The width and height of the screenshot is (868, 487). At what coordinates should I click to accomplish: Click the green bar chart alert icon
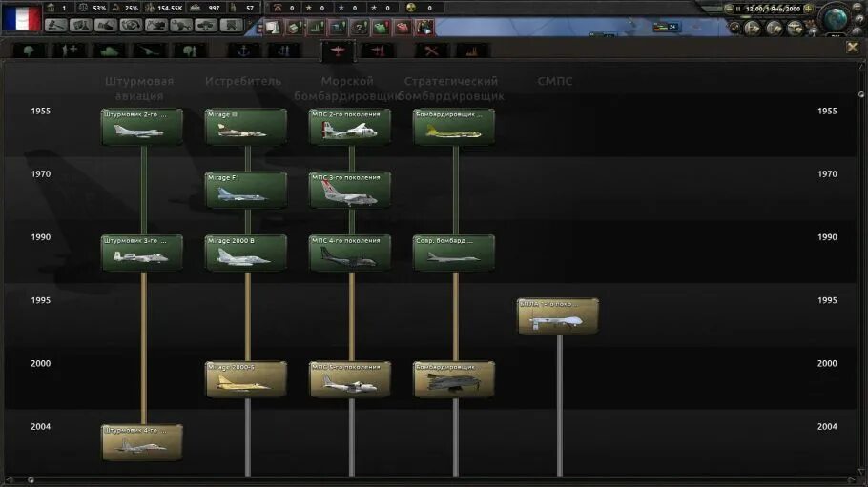point(316,27)
